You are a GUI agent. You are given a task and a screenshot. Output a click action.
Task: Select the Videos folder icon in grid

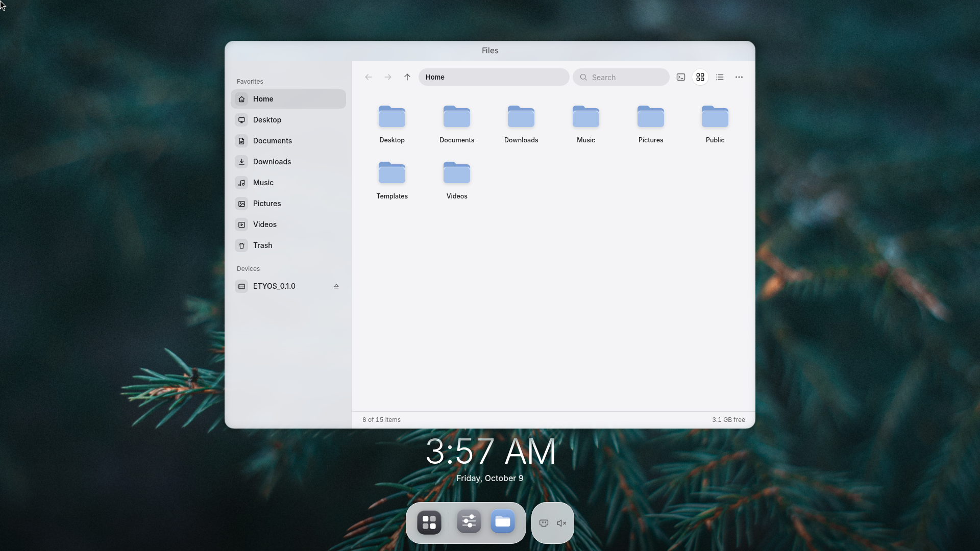click(457, 173)
